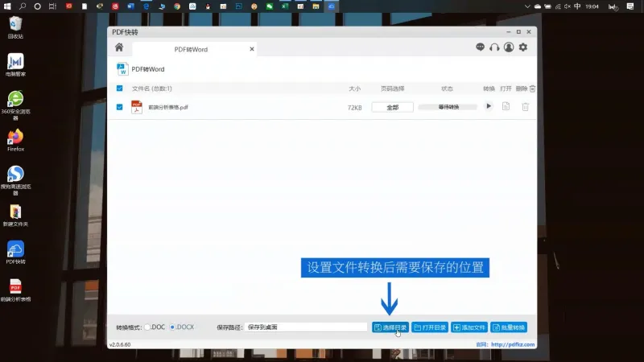This screenshot has width=644, height=362.
Task: Click the clear-all trash icon in header
Action: (532, 88)
